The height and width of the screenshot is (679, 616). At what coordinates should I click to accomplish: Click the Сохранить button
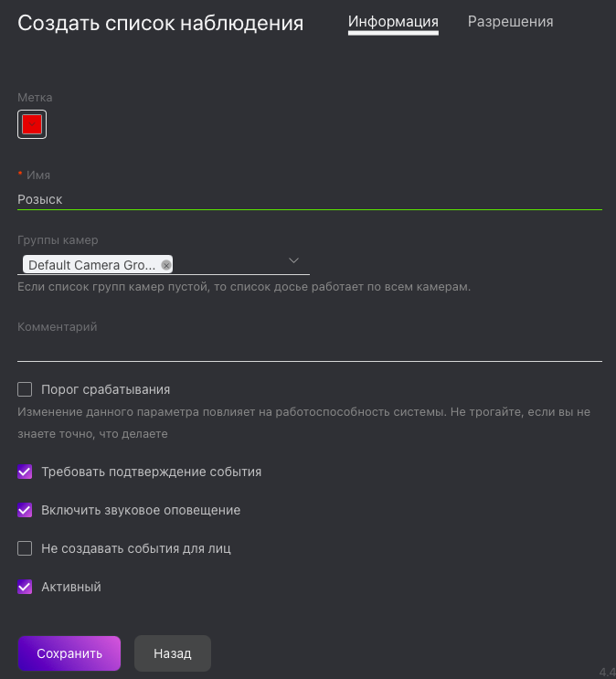(x=69, y=653)
